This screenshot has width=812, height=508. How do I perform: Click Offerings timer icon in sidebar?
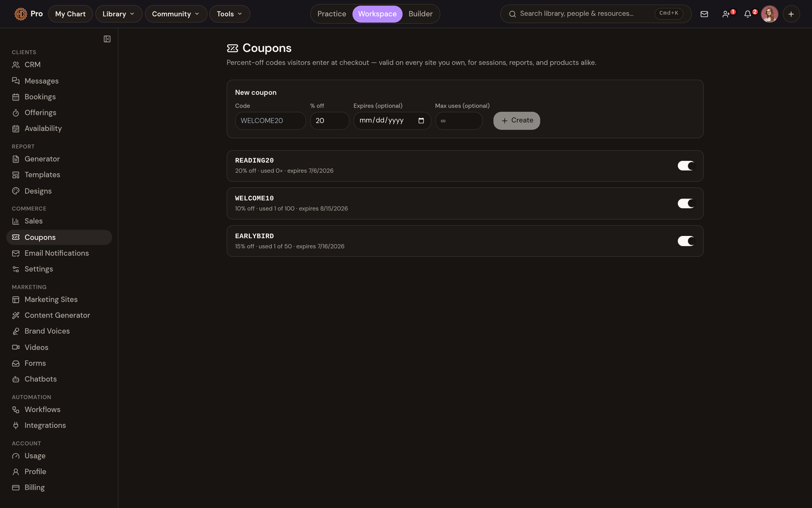coord(16,113)
